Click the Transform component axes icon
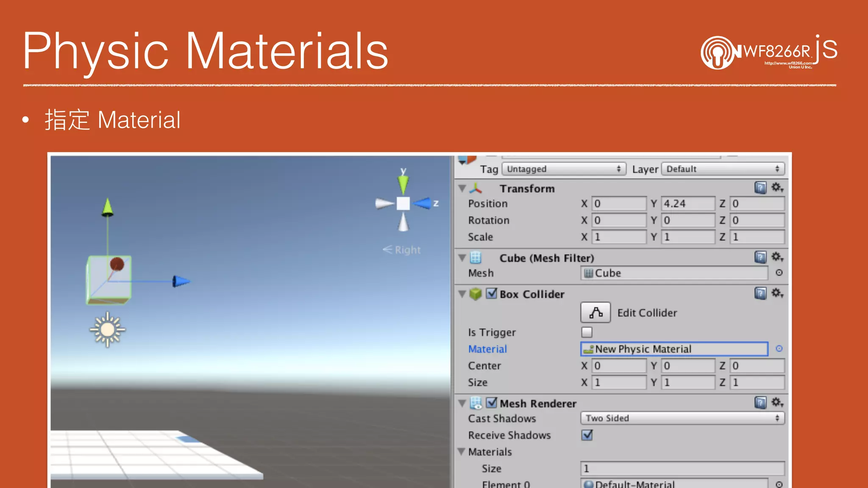This screenshot has width=868, height=488. point(476,188)
